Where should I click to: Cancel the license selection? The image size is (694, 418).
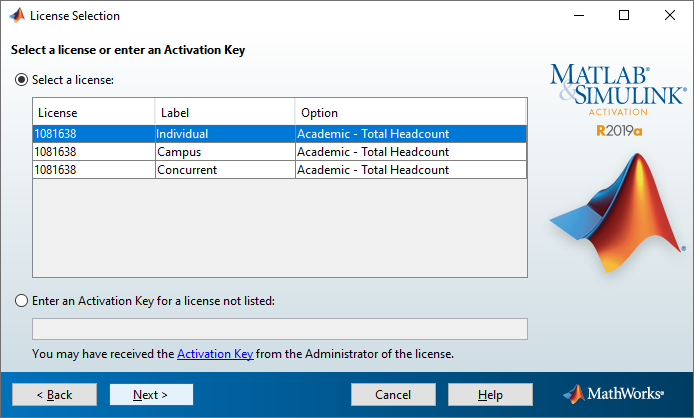tap(393, 395)
